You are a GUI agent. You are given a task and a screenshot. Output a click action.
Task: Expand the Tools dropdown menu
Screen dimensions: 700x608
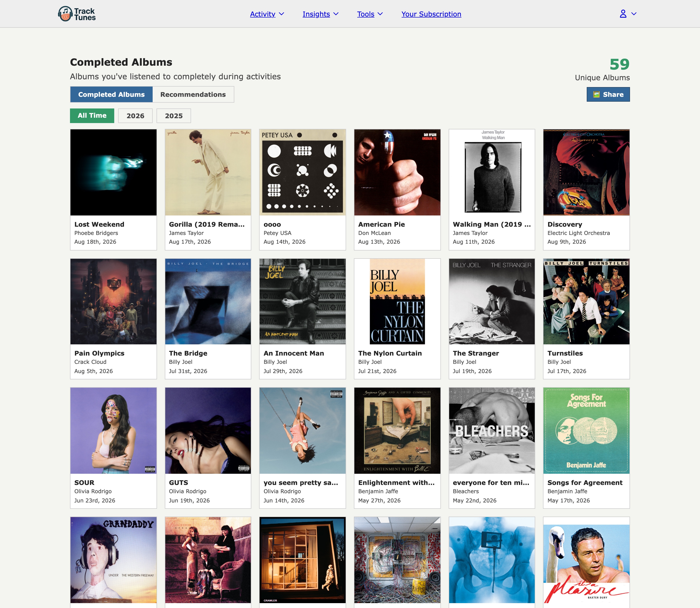point(370,14)
